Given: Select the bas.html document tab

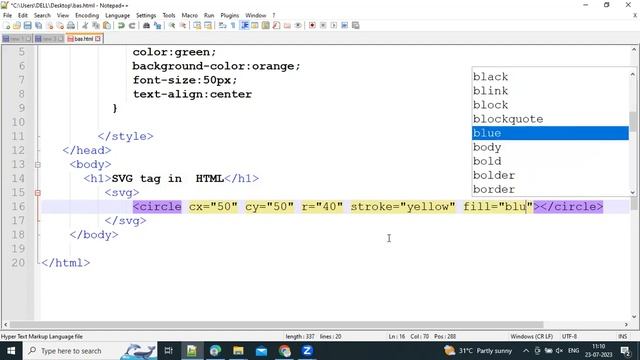Looking at the screenshot, I should coord(84,39).
